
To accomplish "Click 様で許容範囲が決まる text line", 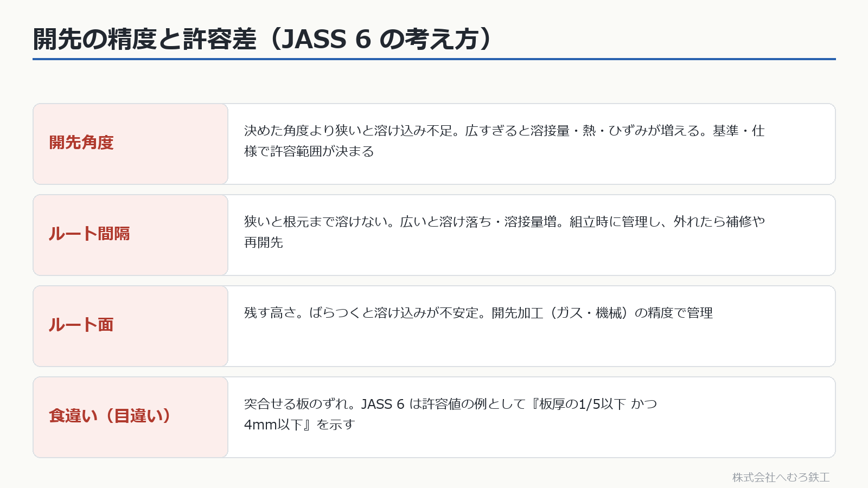I will [309, 151].
